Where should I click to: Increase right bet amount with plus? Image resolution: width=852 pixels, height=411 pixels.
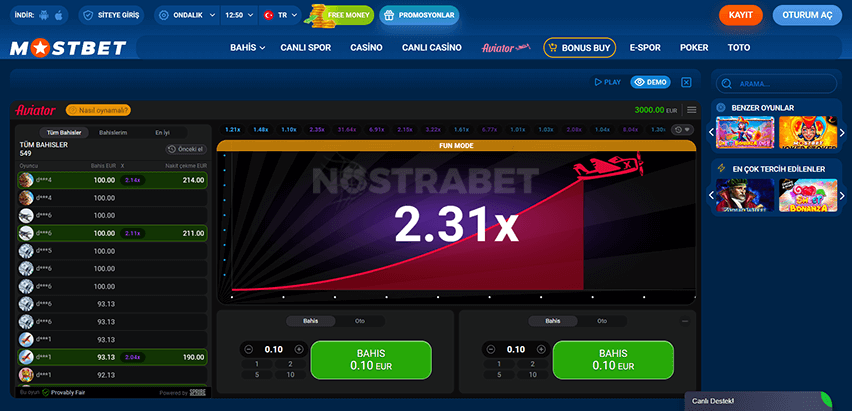541,350
